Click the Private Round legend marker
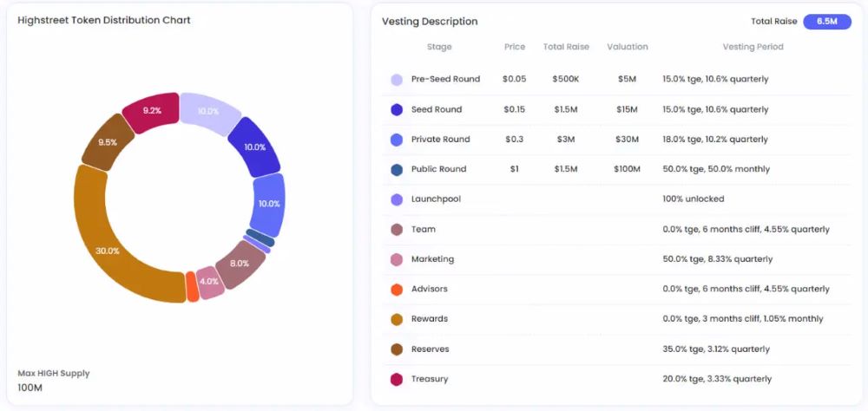Viewport: 868px width, 411px height. tap(397, 140)
